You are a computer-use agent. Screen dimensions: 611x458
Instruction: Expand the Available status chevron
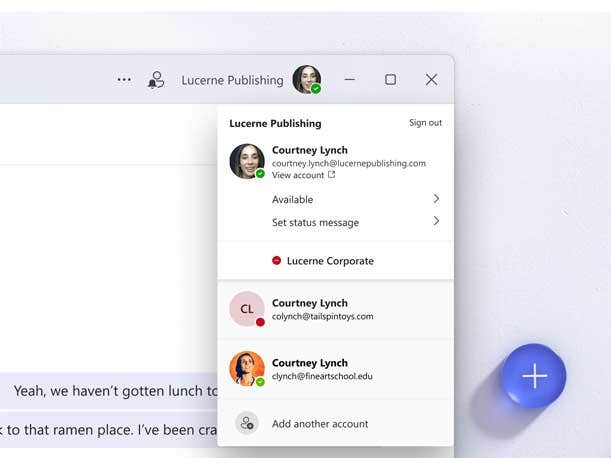click(x=436, y=199)
